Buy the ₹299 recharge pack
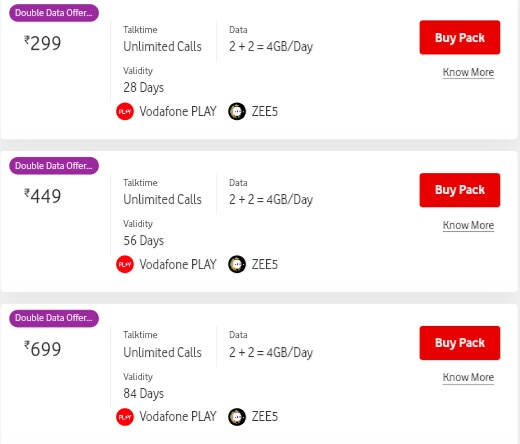This screenshot has height=444, width=520. click(460, 37)
